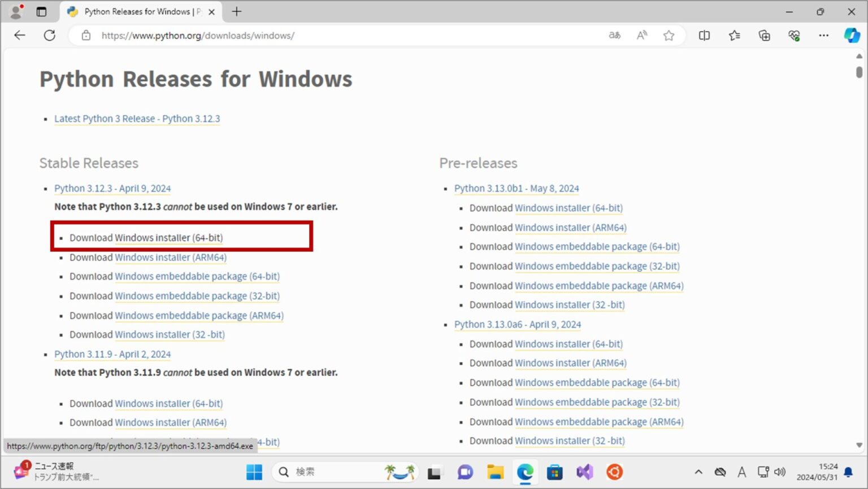Open the profile account button
This screenshot has height=489, width=868.
pos(16,11)
